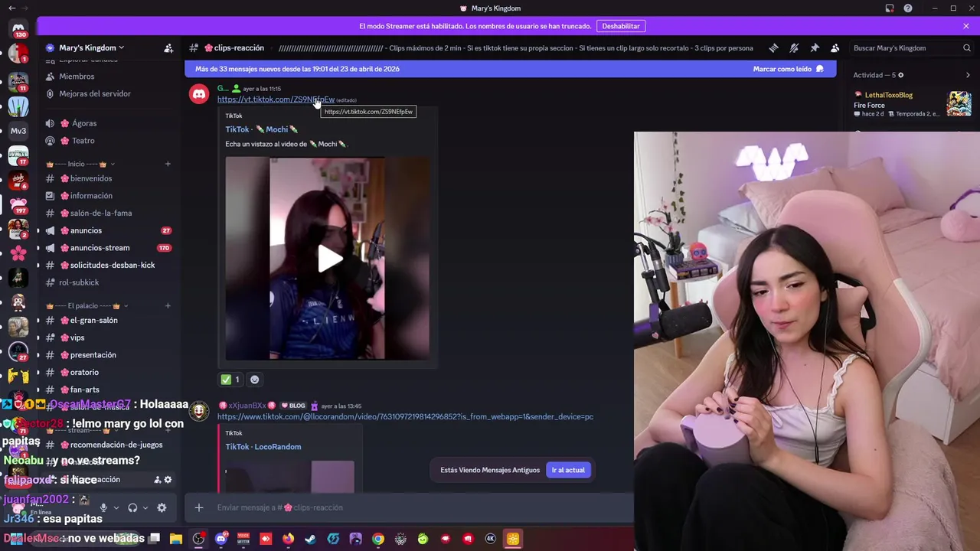
Task: Select the Mv3 server icon
Action: coord(18,131)
